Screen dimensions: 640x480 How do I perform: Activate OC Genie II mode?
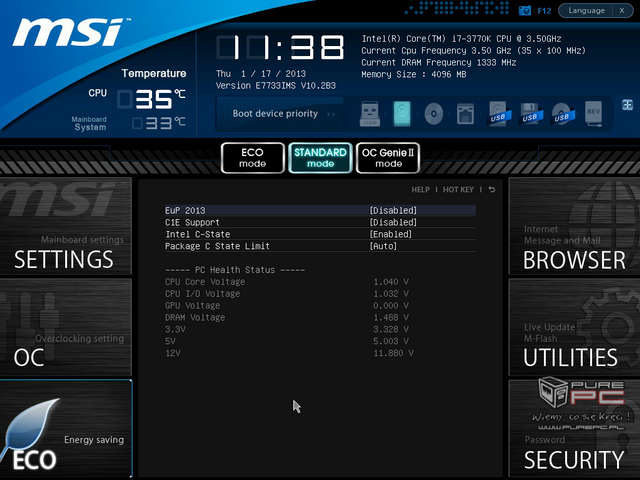(388, 158)
